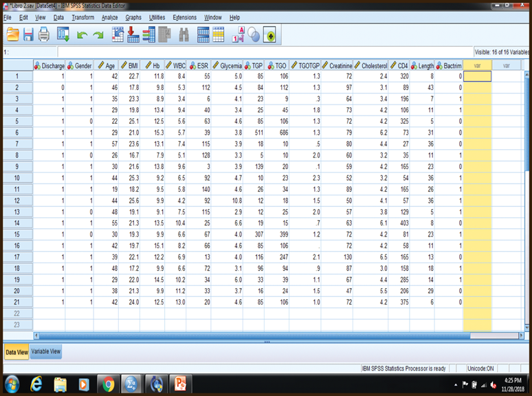Select row 10 by its row header

tap(16, 177)
